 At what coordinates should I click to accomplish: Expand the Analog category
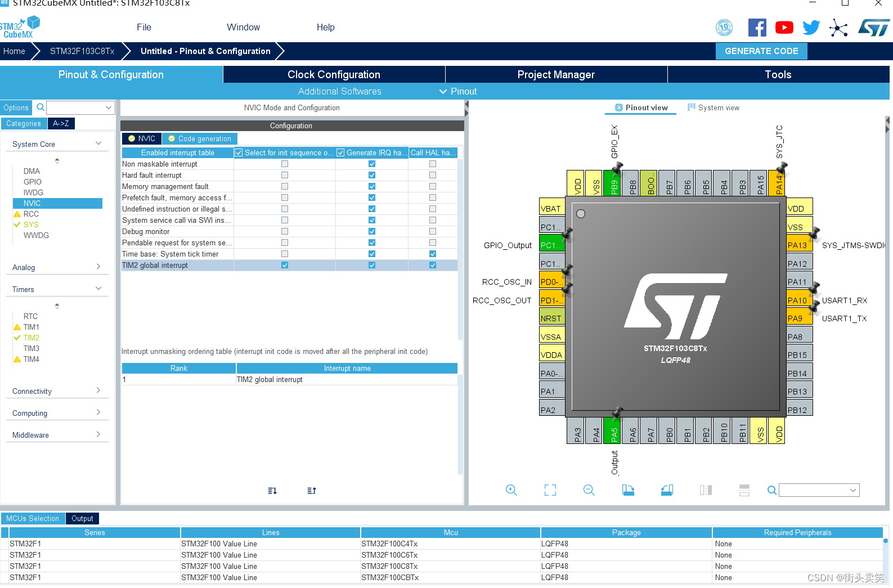(x=98, y=267)
